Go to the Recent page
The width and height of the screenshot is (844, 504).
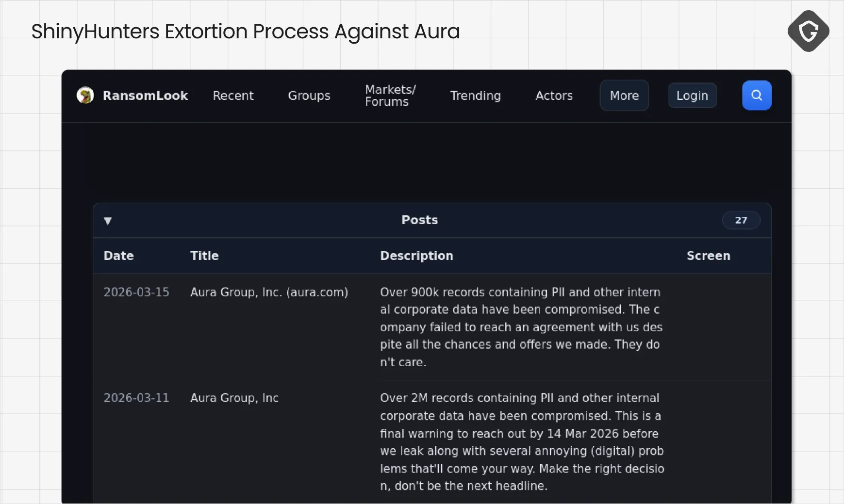point(233,96)
